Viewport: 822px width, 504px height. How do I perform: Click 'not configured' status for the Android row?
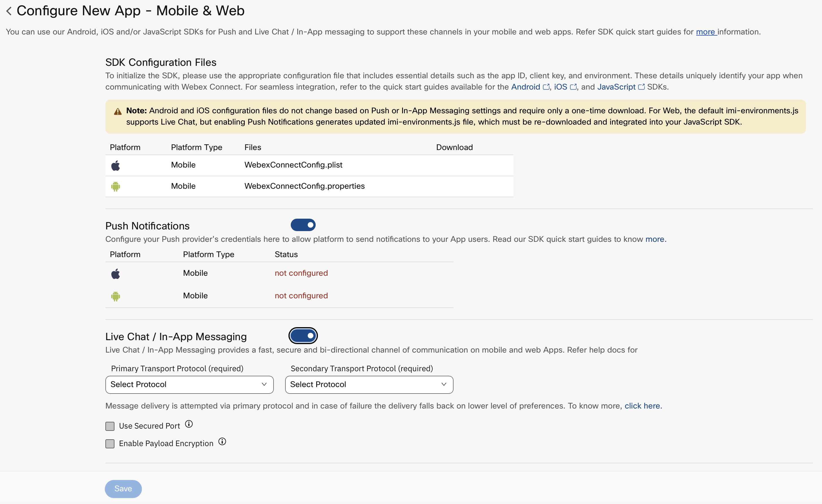pos(301,296)
